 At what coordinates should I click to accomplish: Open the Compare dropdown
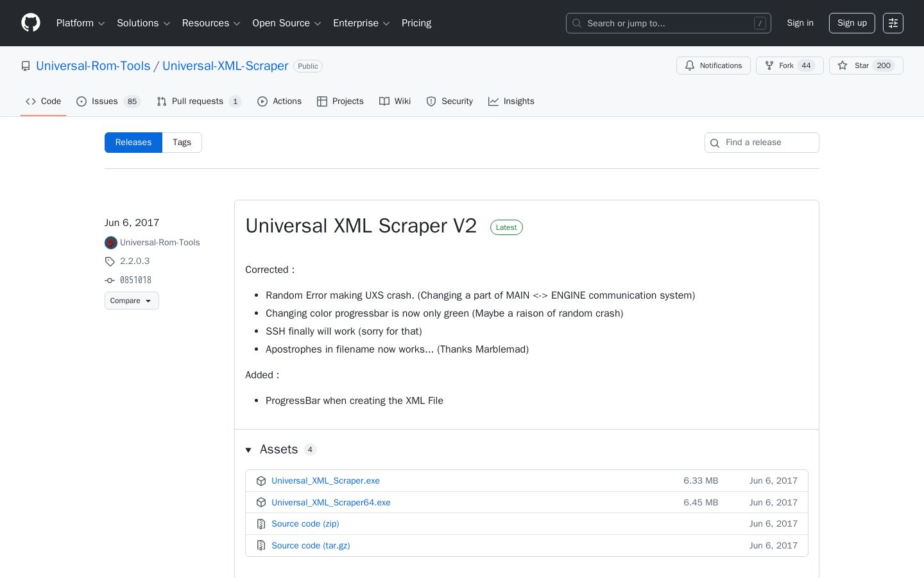132,301
